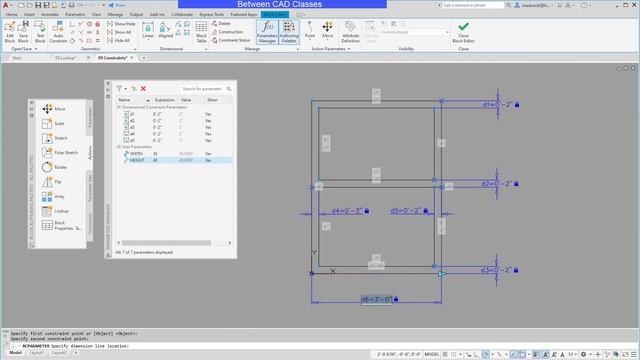Click red X delete parameter in Parameters Manager
Screen dimensions: 640x360
(x=143, y=89)
